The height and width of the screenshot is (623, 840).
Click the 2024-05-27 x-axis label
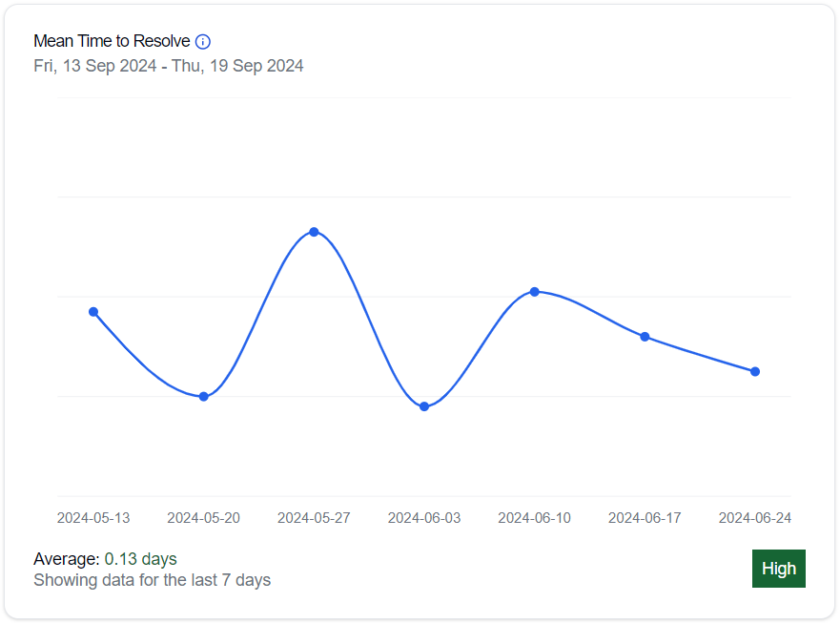(x=314, y=518)
